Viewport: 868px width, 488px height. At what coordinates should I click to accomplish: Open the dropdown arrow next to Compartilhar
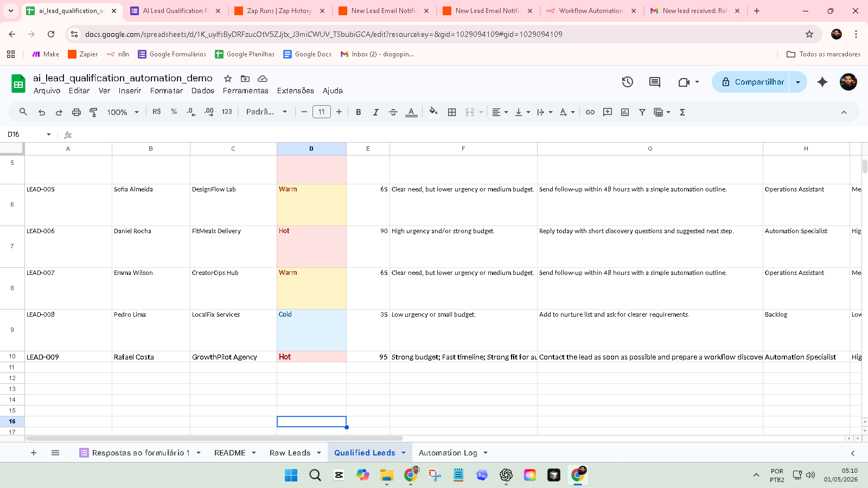pos(798,82)
